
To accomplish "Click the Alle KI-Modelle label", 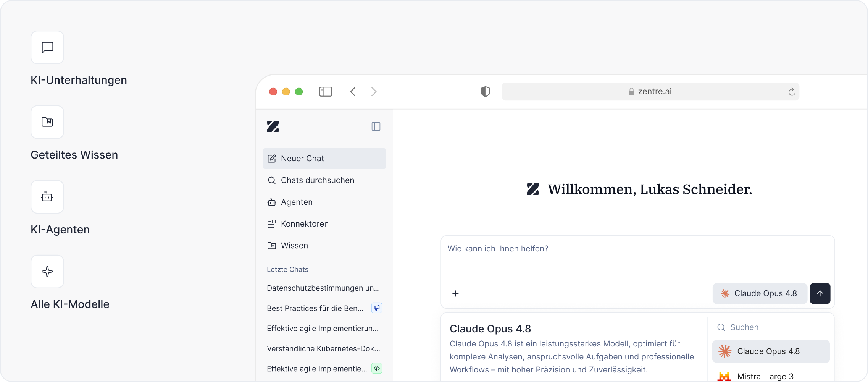I will pos(70,304).
